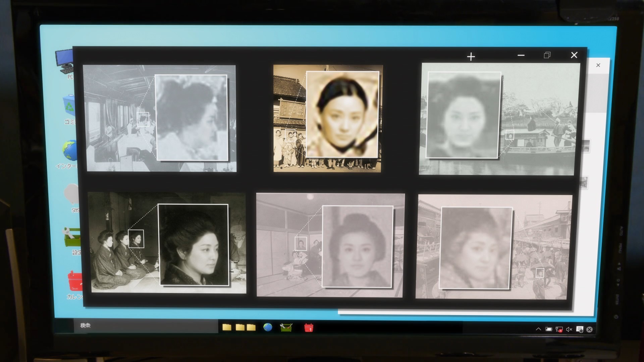Click the battery icon in system tray
644x362 pixels.
pos(549,329)
